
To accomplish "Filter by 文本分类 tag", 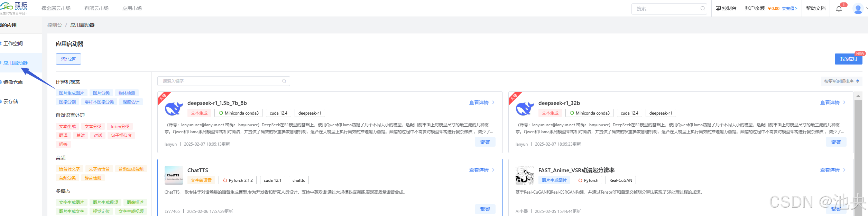I will [93, 127].
